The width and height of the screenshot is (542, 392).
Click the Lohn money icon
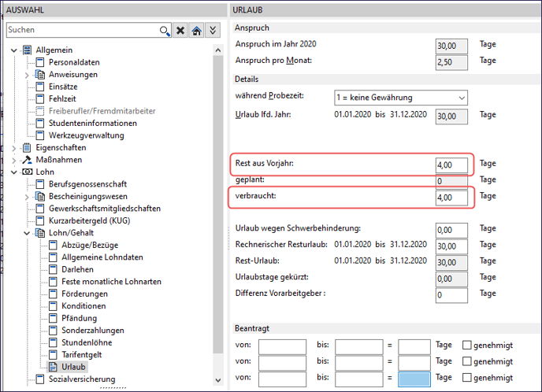coord(27,172)
